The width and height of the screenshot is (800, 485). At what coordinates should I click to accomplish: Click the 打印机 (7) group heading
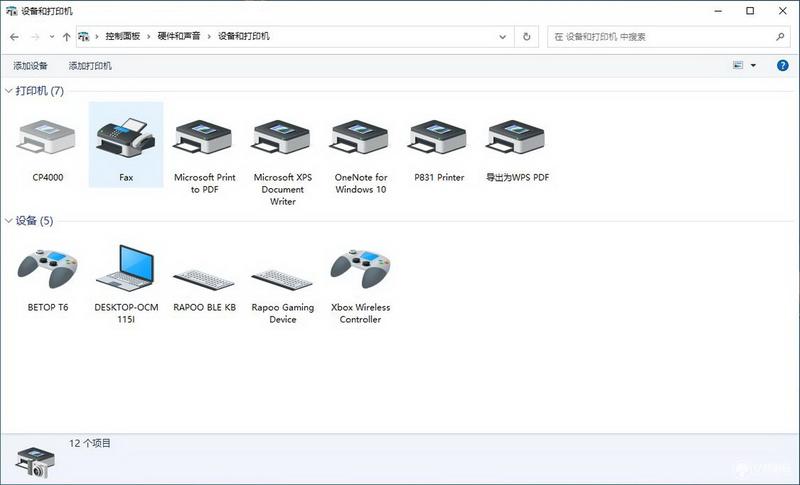[x=40, y=91]
